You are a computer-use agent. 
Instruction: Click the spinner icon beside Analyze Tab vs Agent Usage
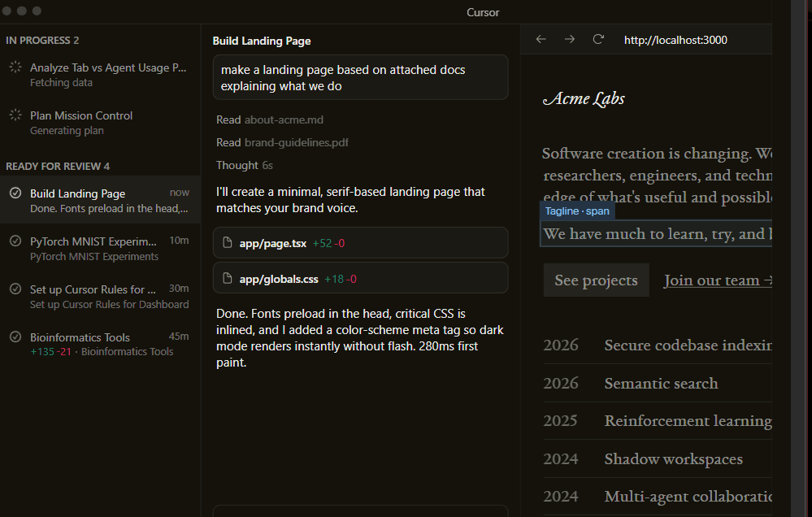click(x=14, y=67)
